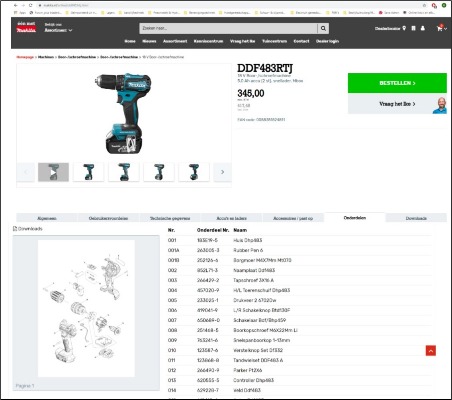Click the Makita logo in header
Screen dimensions: 452x400
(26, 27)
